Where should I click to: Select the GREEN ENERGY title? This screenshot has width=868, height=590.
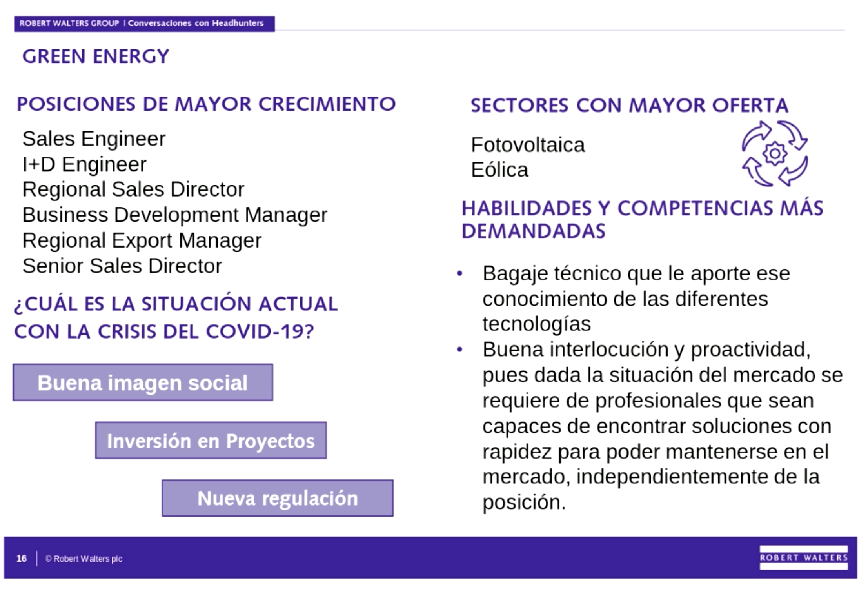click(96, 56)
